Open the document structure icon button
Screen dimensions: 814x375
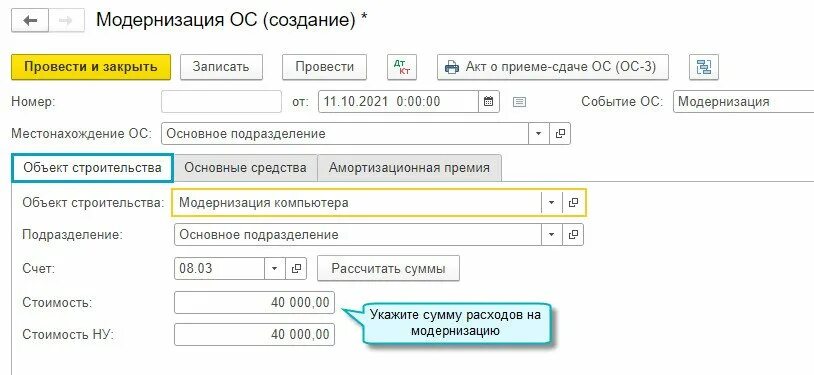point(703,67)
